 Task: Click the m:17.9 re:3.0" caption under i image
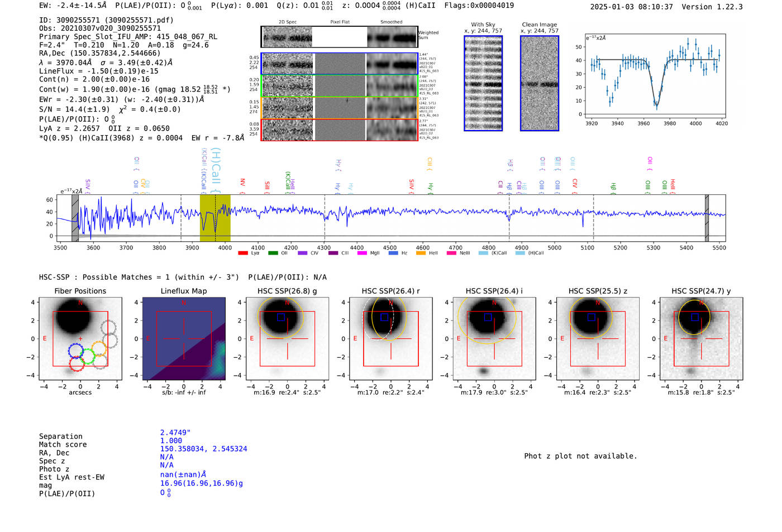coord(494,392)
